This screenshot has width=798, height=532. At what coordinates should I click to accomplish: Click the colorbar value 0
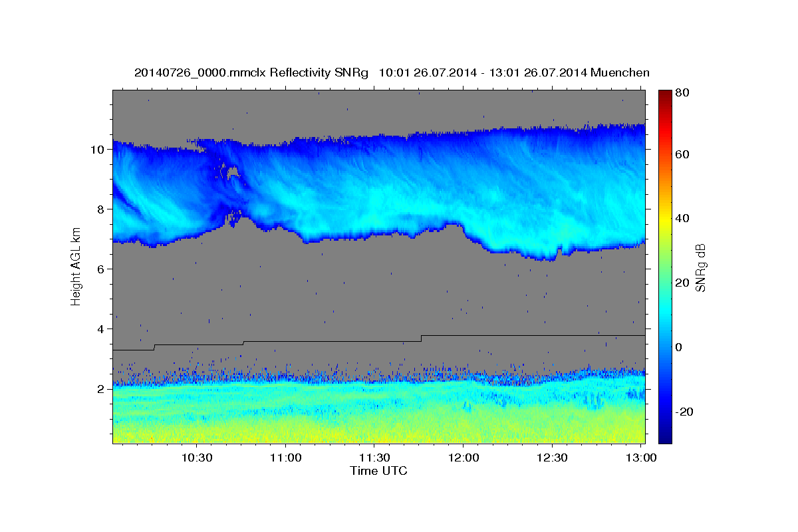tap(679, 347)
